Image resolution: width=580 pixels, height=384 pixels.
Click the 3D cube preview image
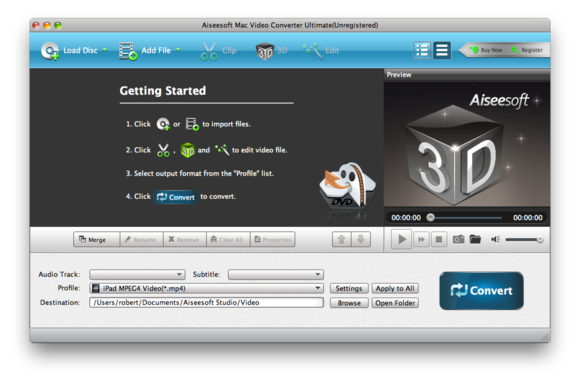tap(455, 156)
